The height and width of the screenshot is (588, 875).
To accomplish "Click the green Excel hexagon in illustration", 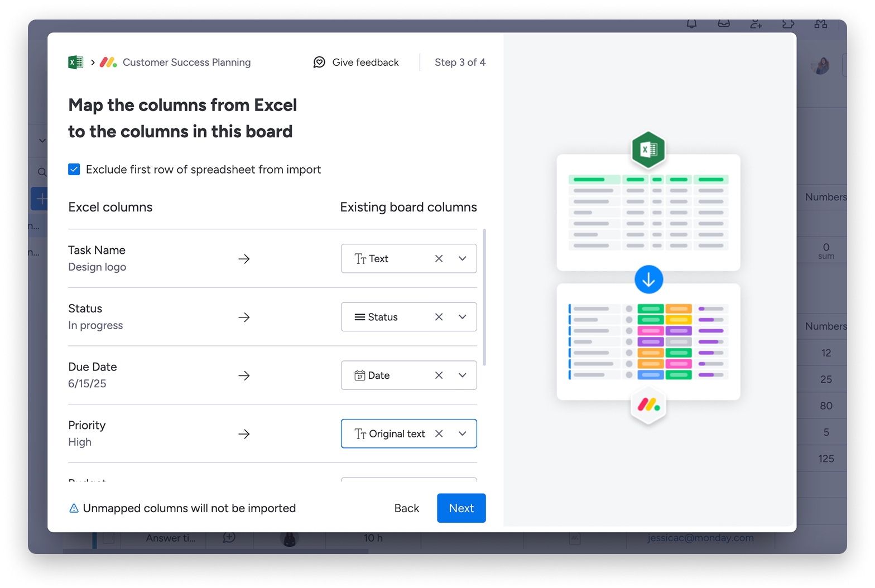I will click(648, 150).
